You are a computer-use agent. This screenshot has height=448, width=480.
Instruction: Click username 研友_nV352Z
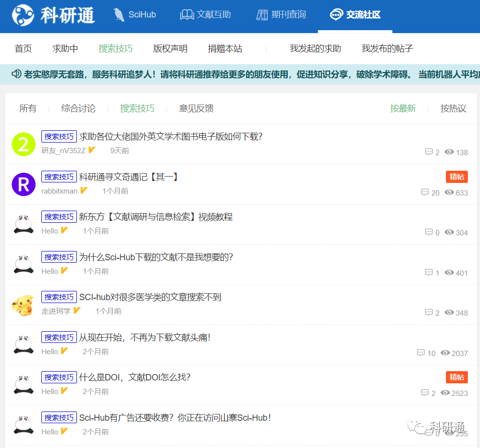(64, 150)
